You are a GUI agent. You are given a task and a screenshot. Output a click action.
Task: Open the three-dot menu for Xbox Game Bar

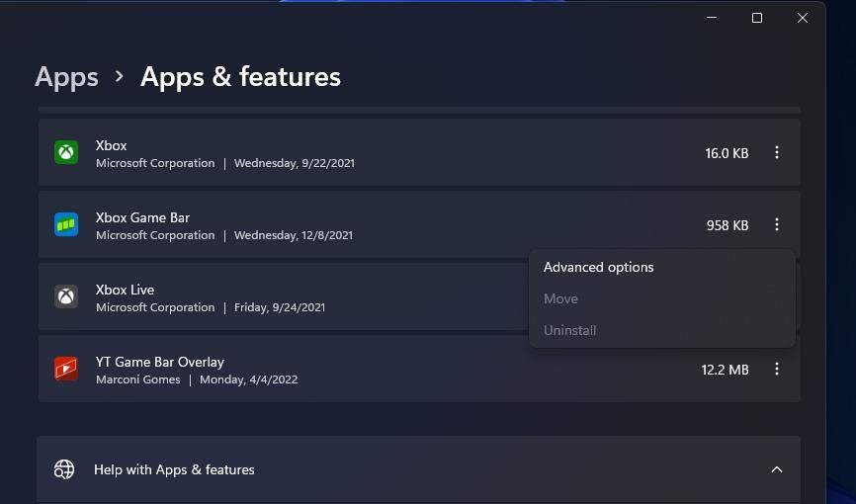click(x=776, y=224)
